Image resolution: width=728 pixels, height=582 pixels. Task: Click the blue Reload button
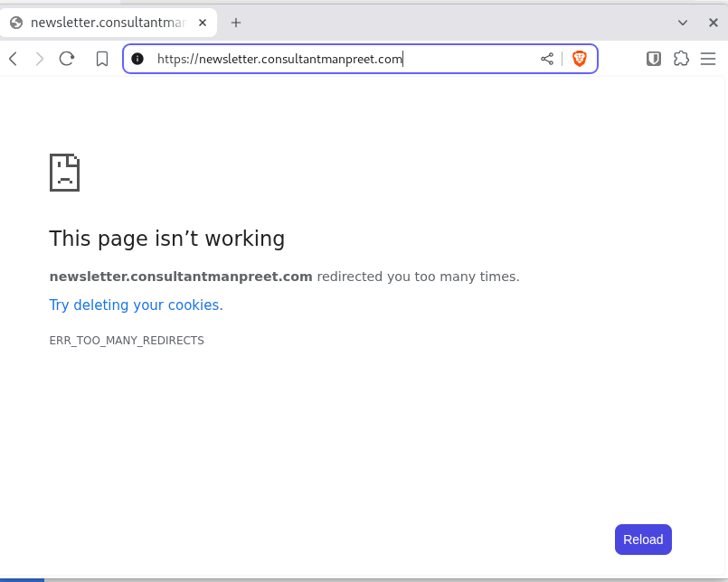643,540
